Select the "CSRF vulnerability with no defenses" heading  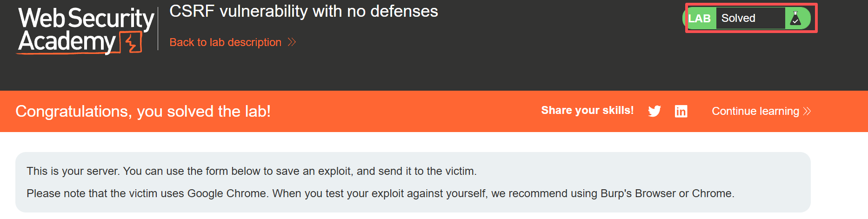(x=304, y=11)
